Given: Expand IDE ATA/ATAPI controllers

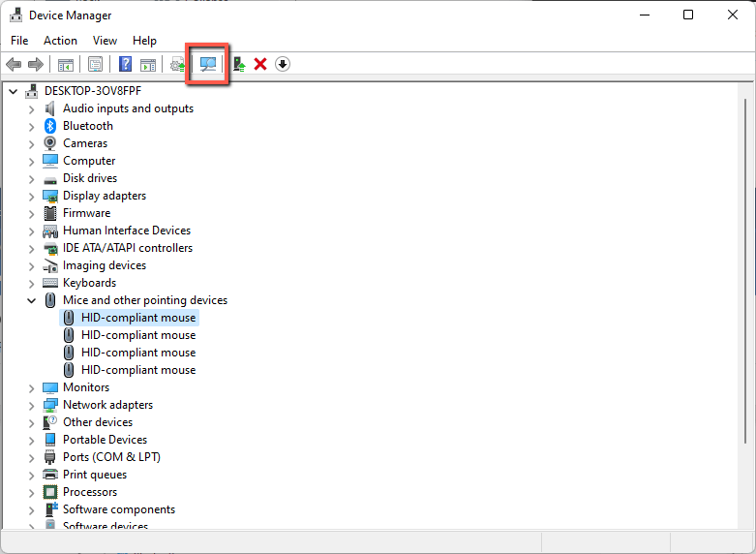Looking at the screenshot, I should coord(31,249).
